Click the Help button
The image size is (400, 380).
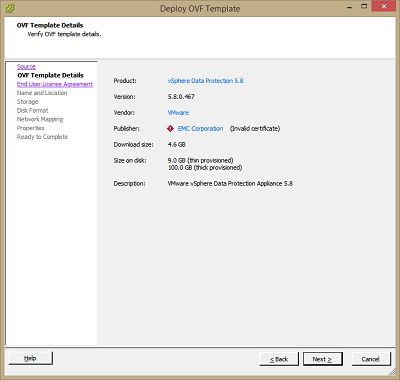31,358
